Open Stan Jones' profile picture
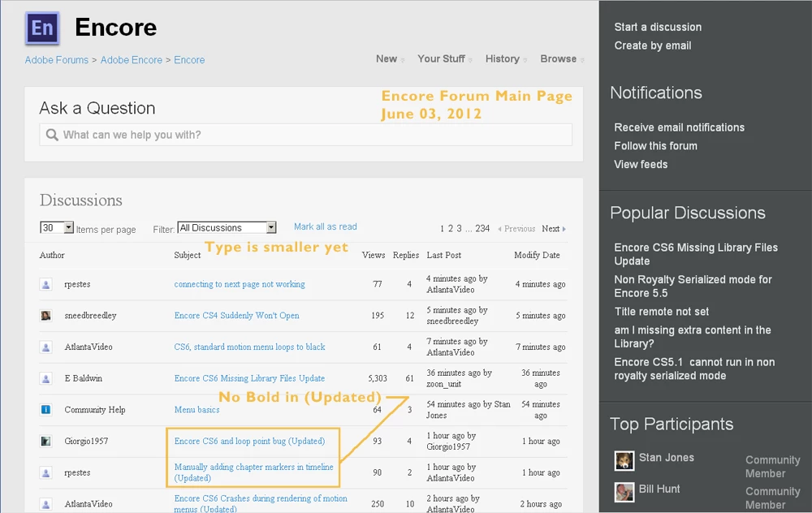 pyautogui.click(x=624, y=460)
